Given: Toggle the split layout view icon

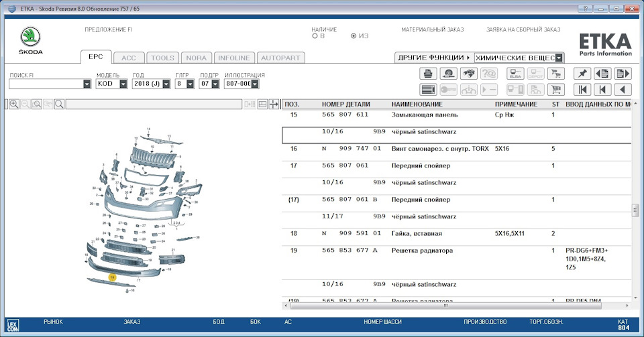Looking at the screenshot, I should point(262,104).
